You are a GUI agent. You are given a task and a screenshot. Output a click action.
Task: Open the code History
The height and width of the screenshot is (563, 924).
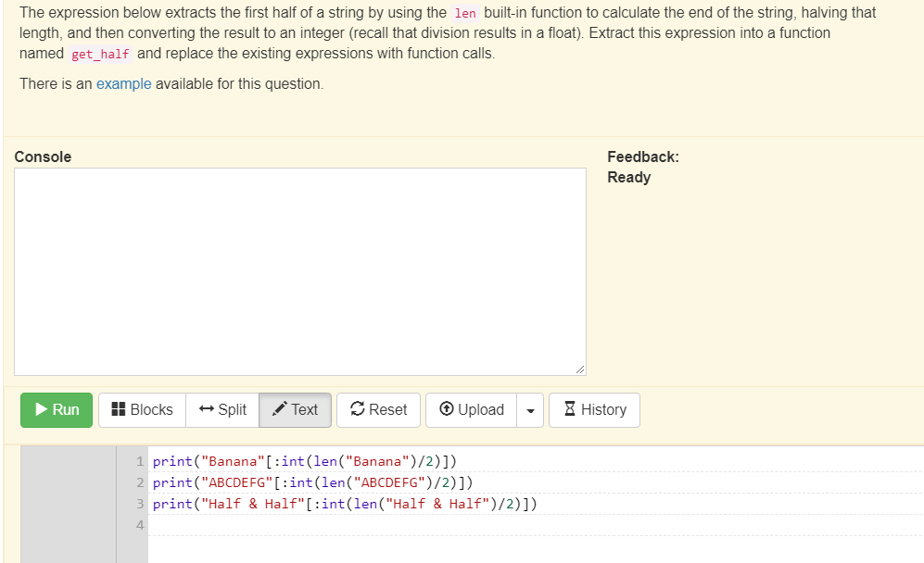(x=595, y=410)
